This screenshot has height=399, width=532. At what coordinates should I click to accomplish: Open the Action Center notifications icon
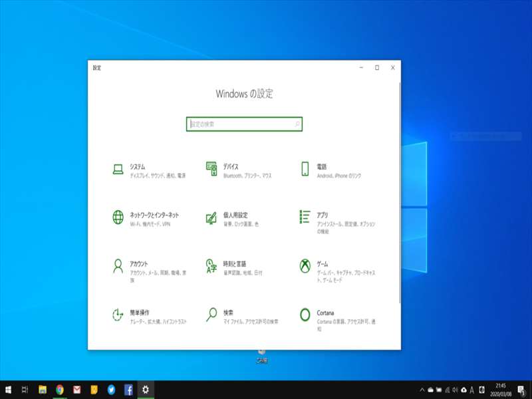click(521, 390)
